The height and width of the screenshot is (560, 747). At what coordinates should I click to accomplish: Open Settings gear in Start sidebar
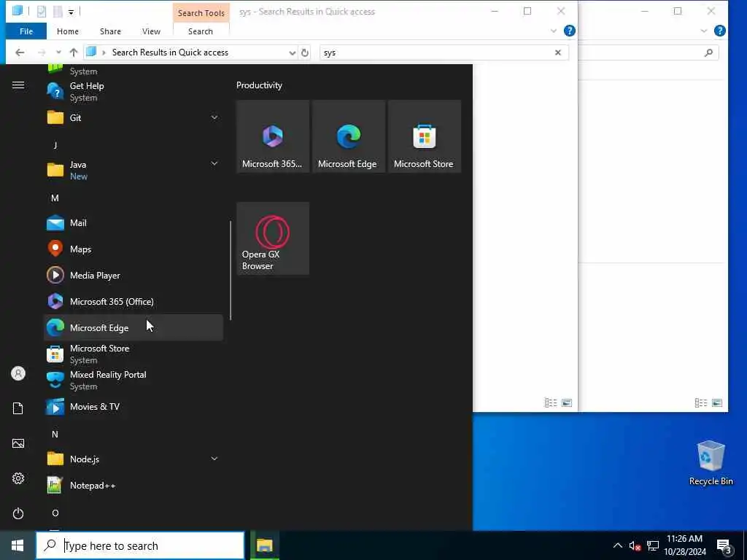point(18,478)
